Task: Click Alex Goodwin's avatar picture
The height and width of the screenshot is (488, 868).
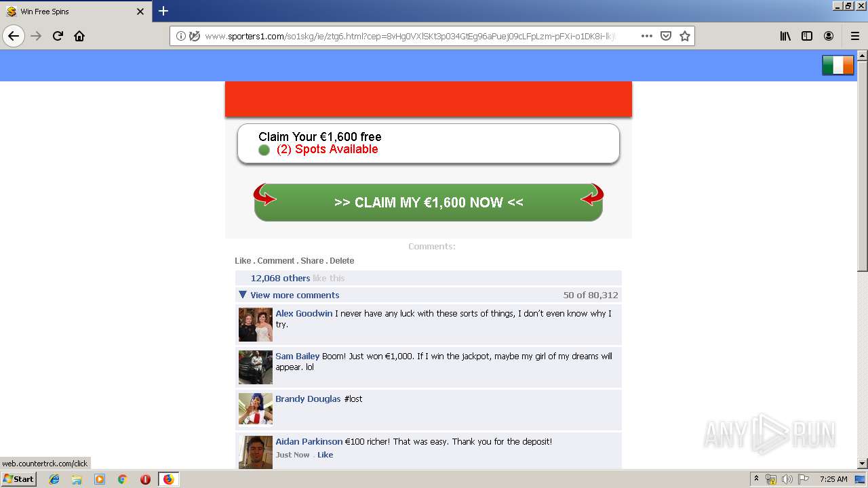Action: click(x=256, y=325)
